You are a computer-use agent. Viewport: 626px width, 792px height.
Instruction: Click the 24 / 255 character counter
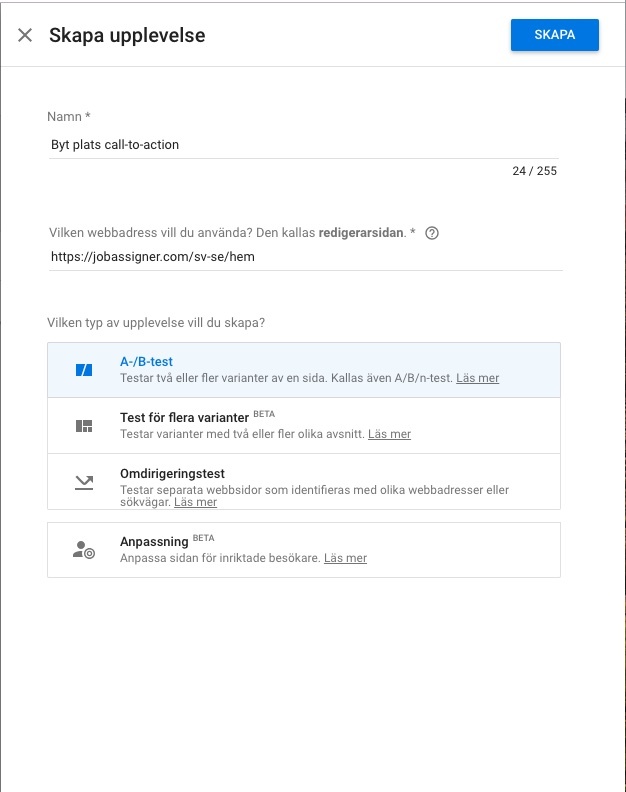pyautogui.click(x=534, y=171)
